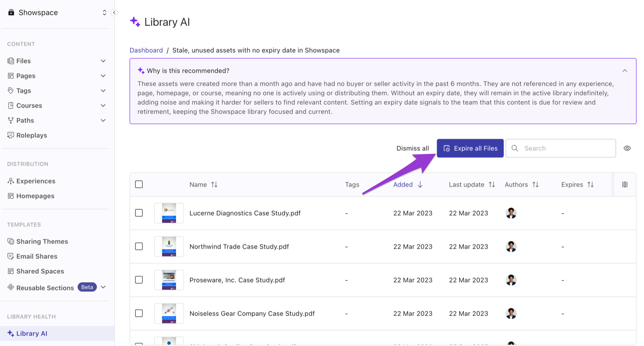Sort the Expires column with its arrows

pos(590,184)
